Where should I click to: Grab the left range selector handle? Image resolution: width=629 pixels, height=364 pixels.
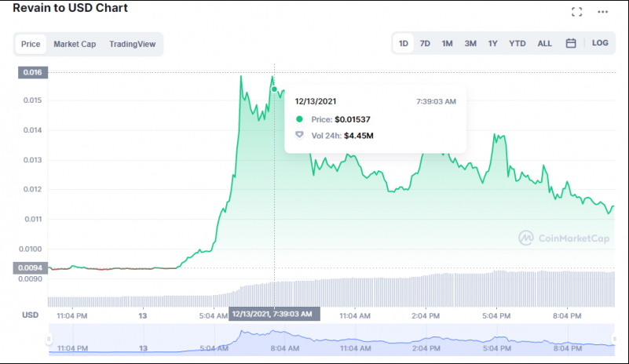(x=49, y=339)
